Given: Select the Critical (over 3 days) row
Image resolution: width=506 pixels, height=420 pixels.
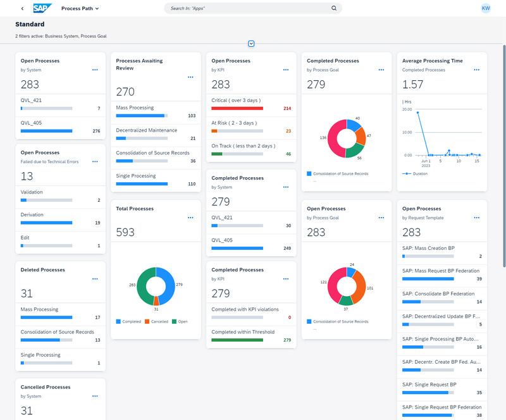Looking at the screenshot, I should [250, 104].
